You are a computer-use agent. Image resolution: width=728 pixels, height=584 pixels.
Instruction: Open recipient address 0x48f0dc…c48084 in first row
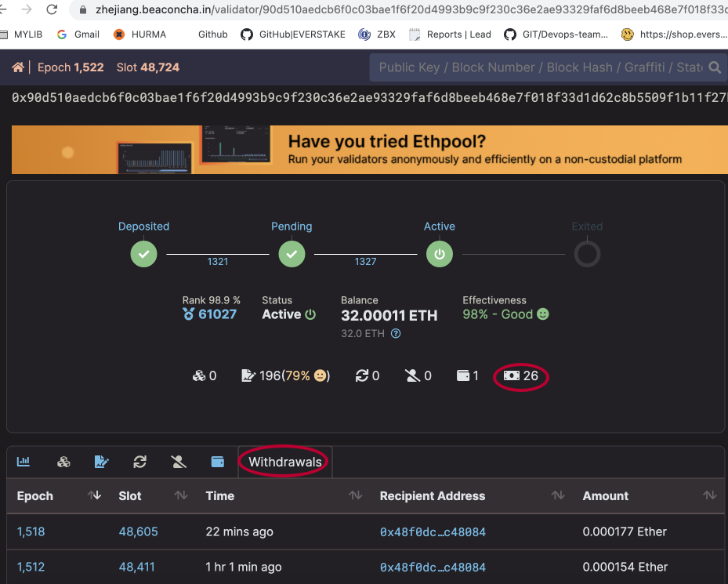(x=433, y=532)
